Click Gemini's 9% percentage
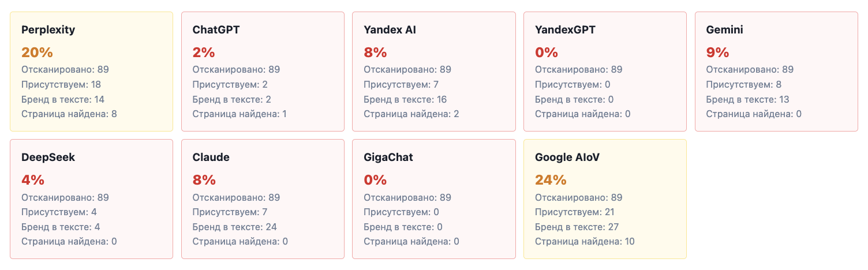The height and width of the screenshot is (270, 868). pyautogui.click(x=718, y=52)
